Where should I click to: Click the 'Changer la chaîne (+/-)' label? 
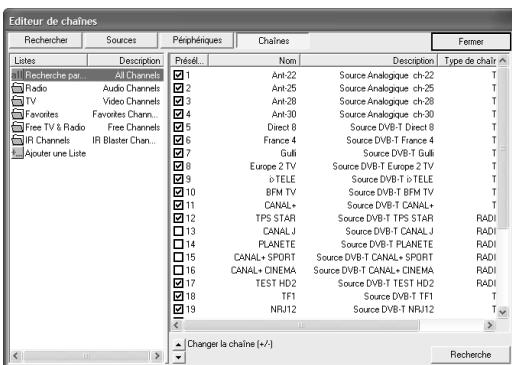[230, 344]
